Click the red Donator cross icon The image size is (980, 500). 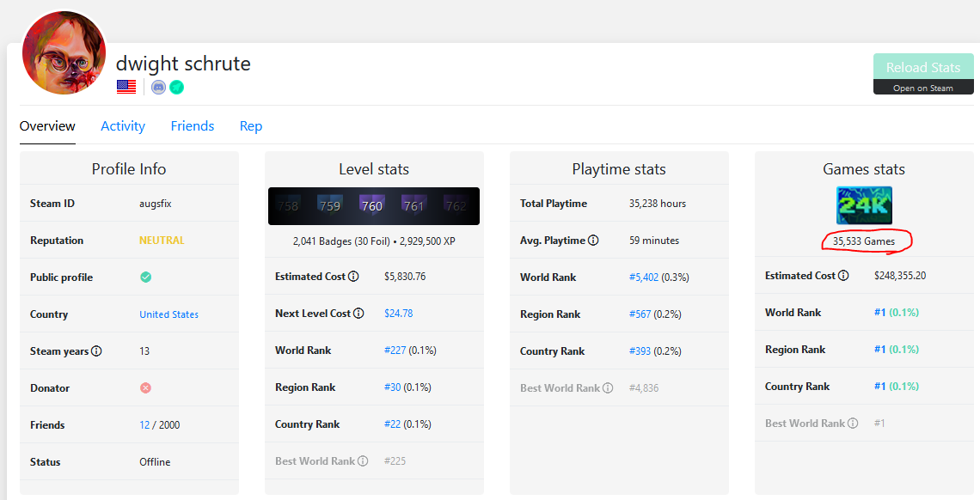(145, 387)
